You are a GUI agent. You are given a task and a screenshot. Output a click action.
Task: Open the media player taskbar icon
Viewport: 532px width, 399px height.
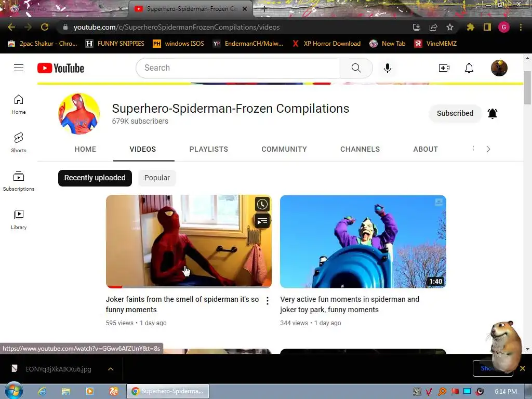[90, 391]
